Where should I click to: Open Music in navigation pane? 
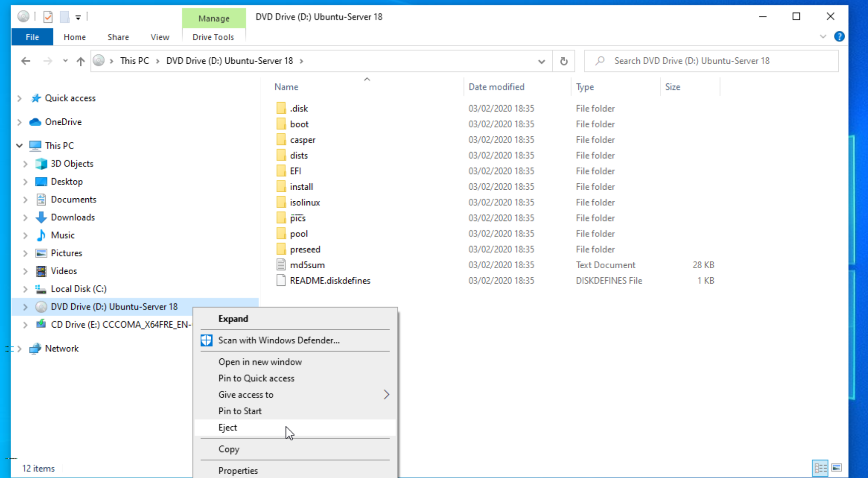[62, 235]
